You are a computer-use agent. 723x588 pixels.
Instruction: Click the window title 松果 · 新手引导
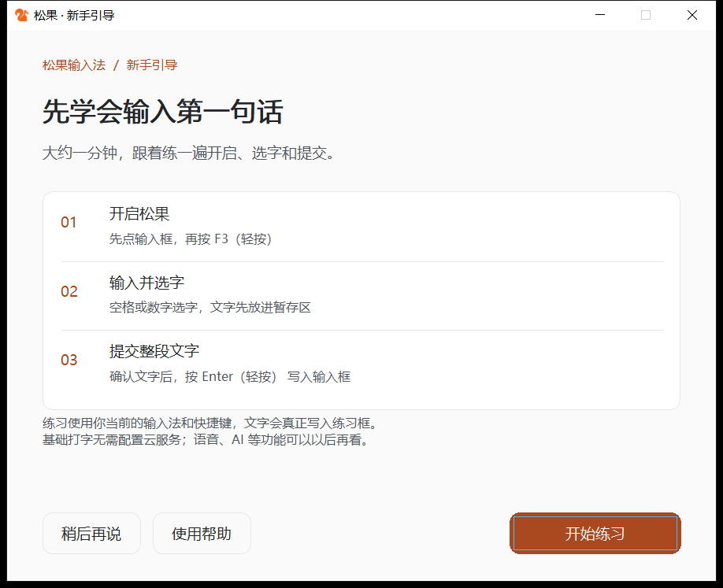74,15
